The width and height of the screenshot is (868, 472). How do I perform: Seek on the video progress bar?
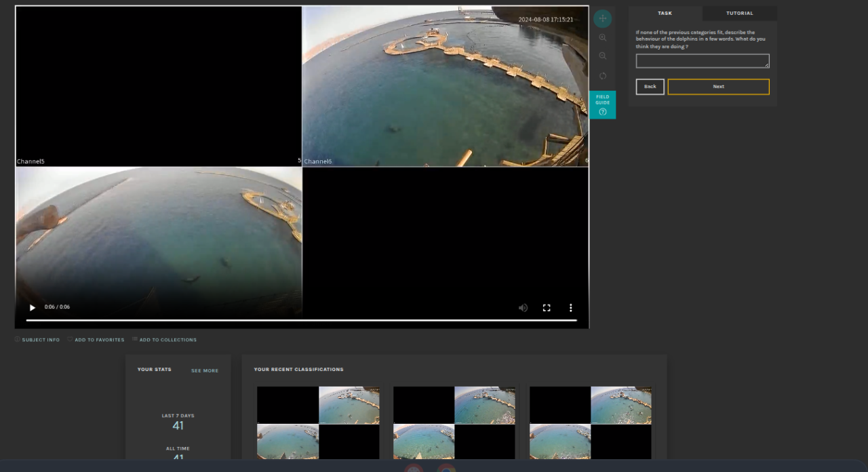point(301,320)
